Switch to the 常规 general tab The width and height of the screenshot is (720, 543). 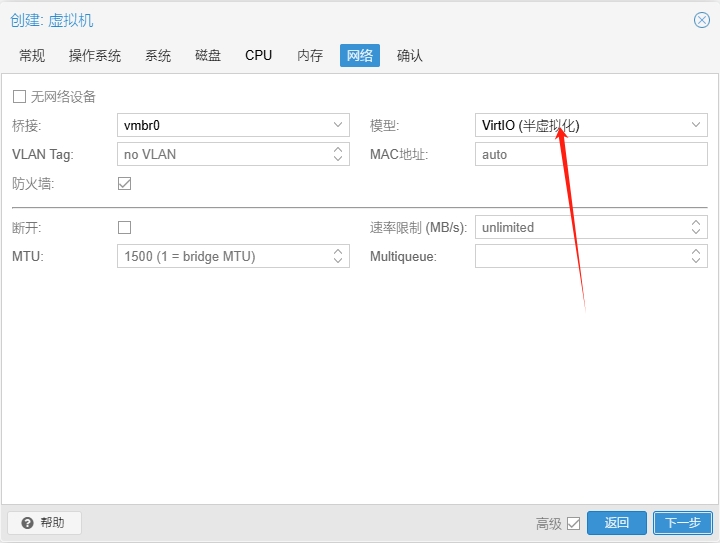[x=32, y=55]
